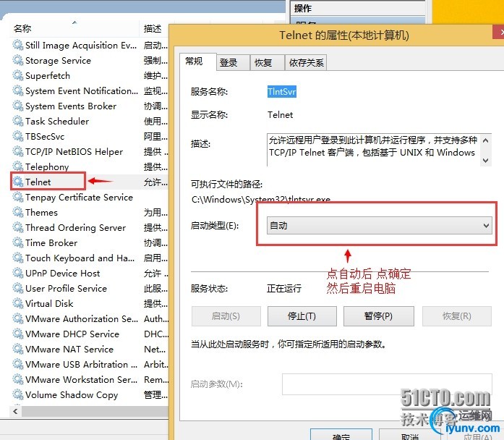Click the highlighted TlntSvr service name
This screenshot has height=440, width=504.
(281, 92)
